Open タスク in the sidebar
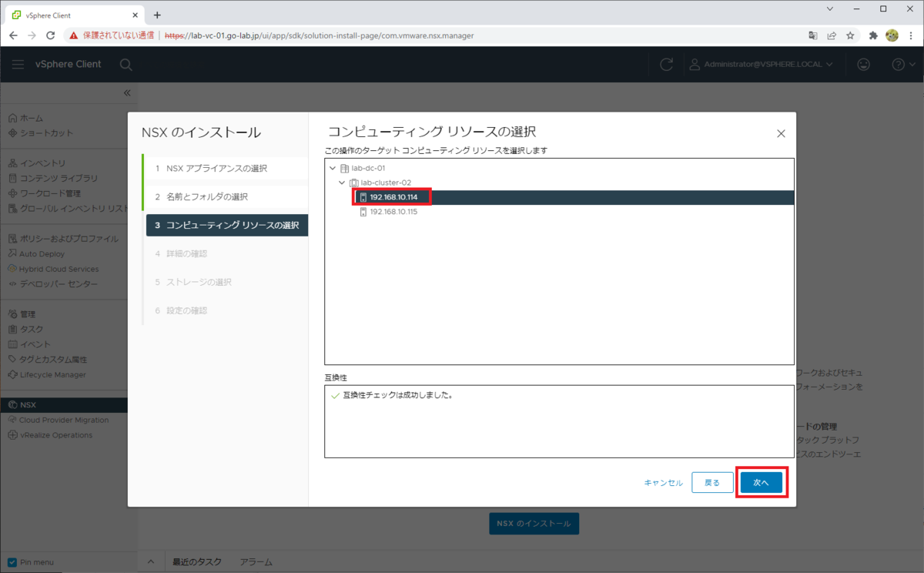The height and width of the screenshot is (573, 924). [32, 329]
